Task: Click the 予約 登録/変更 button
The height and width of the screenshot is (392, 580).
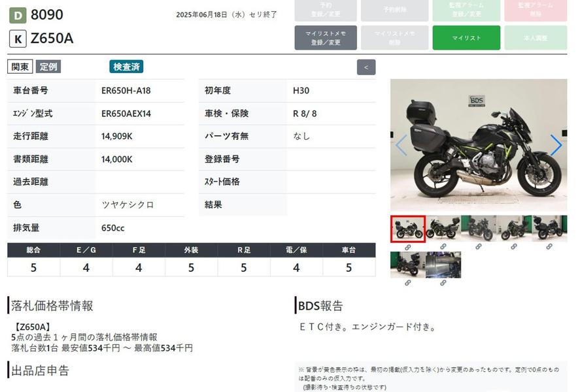Action: 326,10
